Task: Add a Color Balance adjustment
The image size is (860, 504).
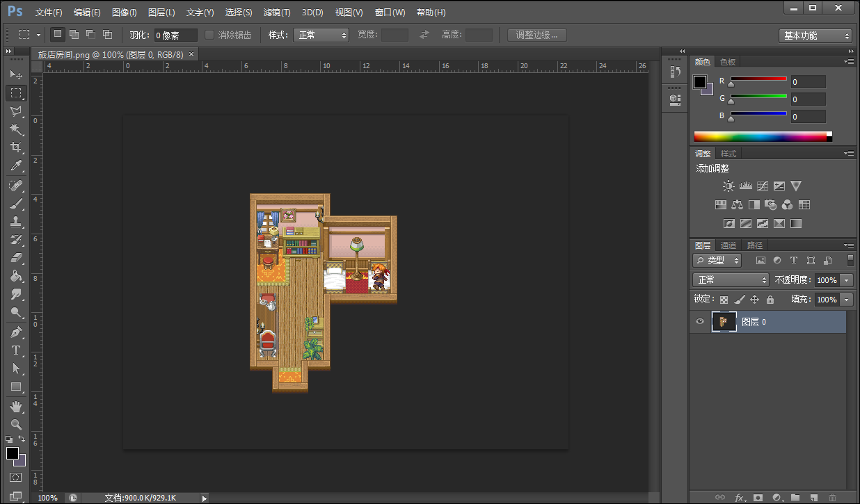Action: [x=737, y=205]
